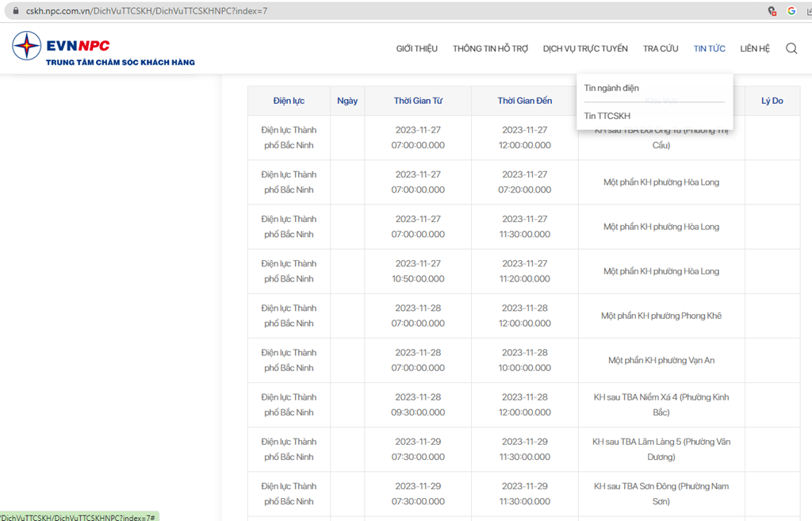Open the THÔNG TIN HỖ TRỢ menu
812x521 pixels.
pyautogui.click(x=490, y=48)
